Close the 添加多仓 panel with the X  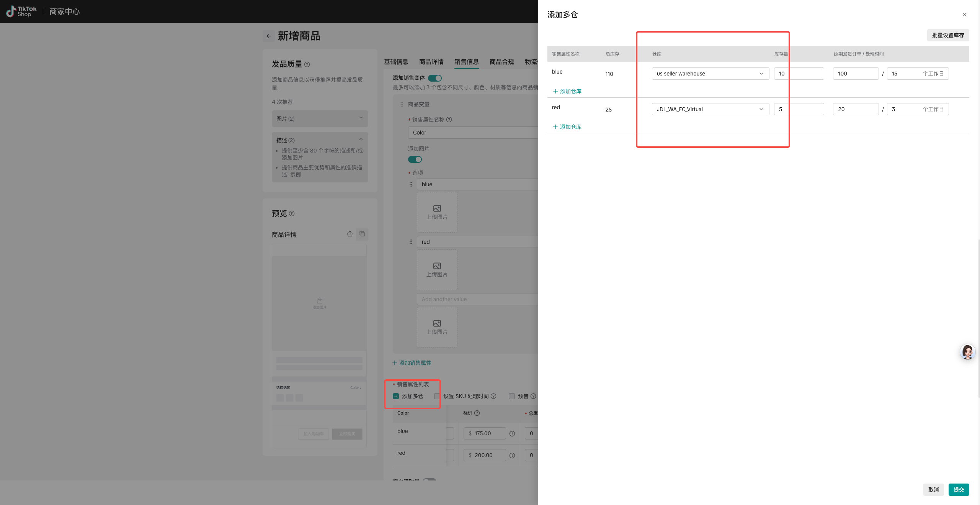pos(964,15)
